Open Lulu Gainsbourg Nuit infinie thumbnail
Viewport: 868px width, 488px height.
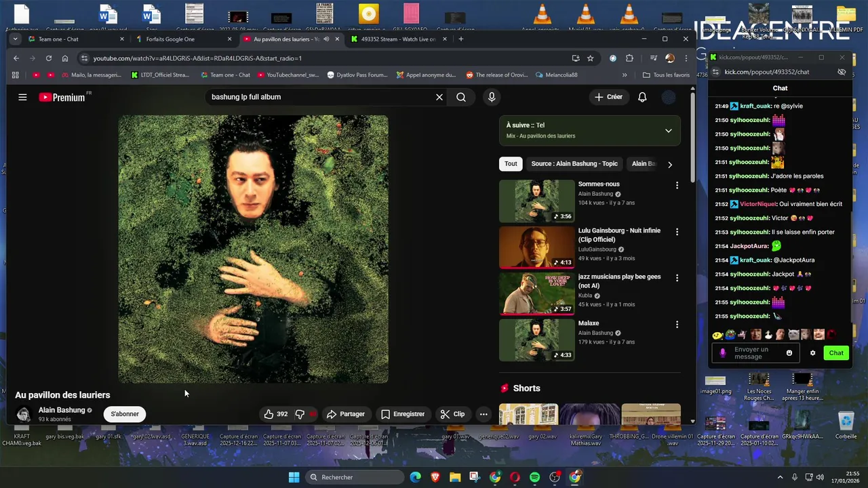pos(536,247)
